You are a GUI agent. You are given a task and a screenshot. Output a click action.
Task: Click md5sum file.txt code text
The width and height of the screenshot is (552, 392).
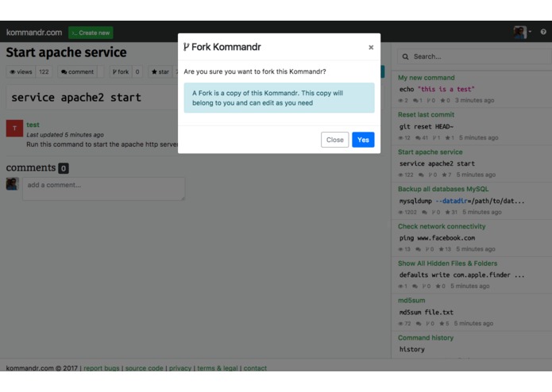426,312
